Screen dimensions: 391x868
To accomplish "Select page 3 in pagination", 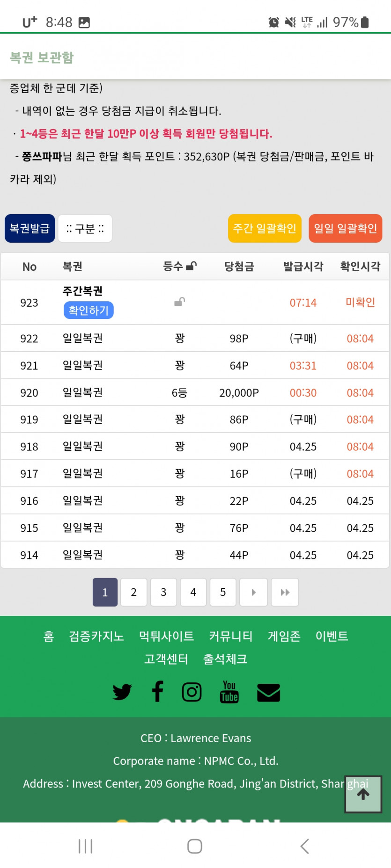I will pyautogui.click(x=163, y=592).
